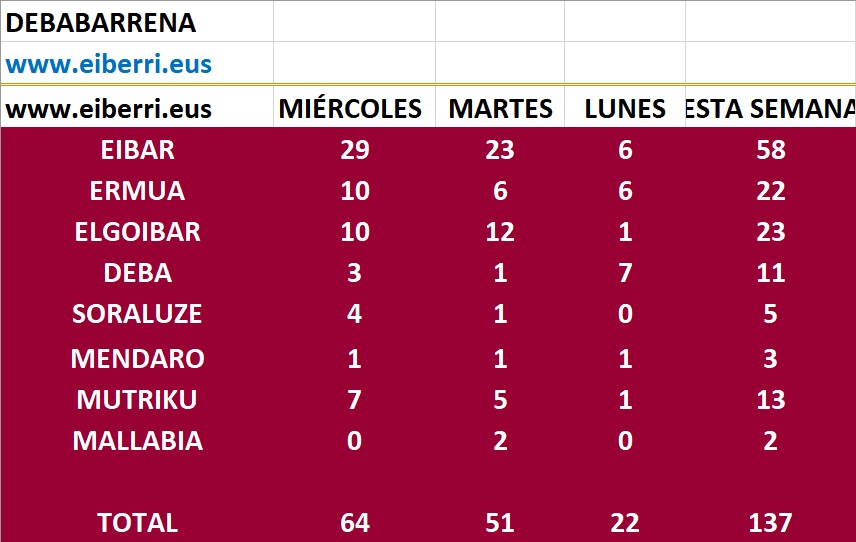This screenshot has width=856, height=542.
Task: Select the ERMUA row label
Action: click(138, 191)
